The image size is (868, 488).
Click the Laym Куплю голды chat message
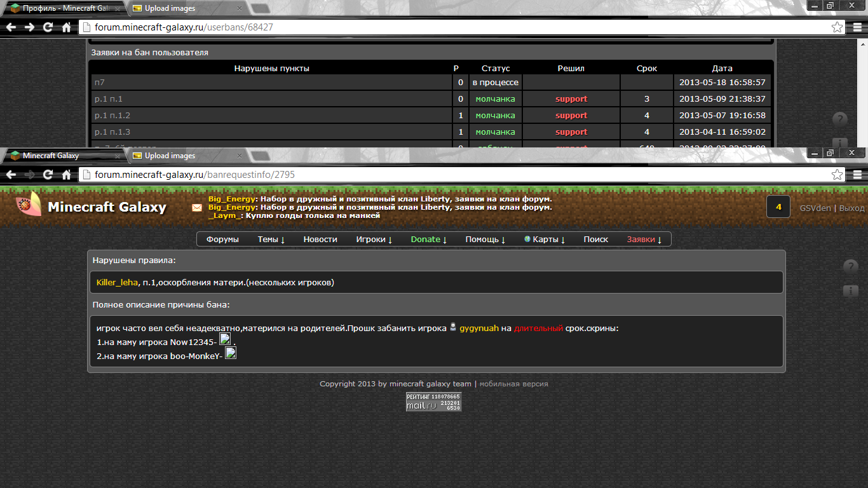coord(294,215)
